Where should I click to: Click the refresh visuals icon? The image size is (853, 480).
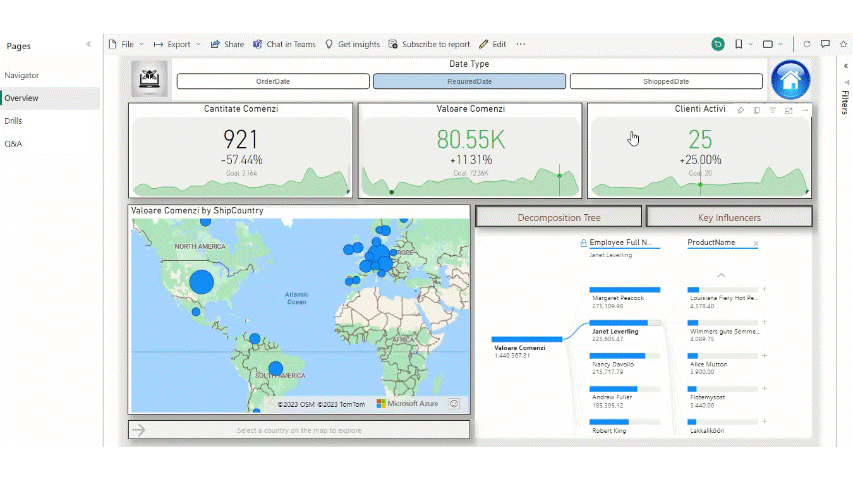(x=807, y=44)
